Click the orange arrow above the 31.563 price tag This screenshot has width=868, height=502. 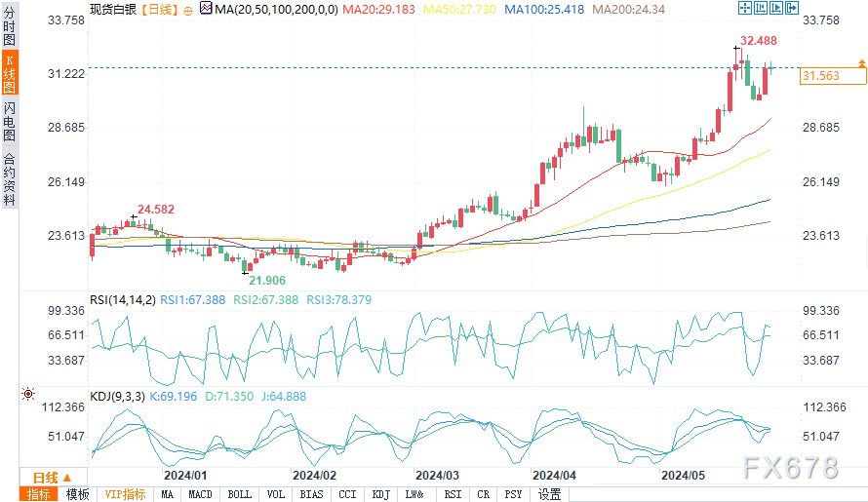[x=861, y=62]
